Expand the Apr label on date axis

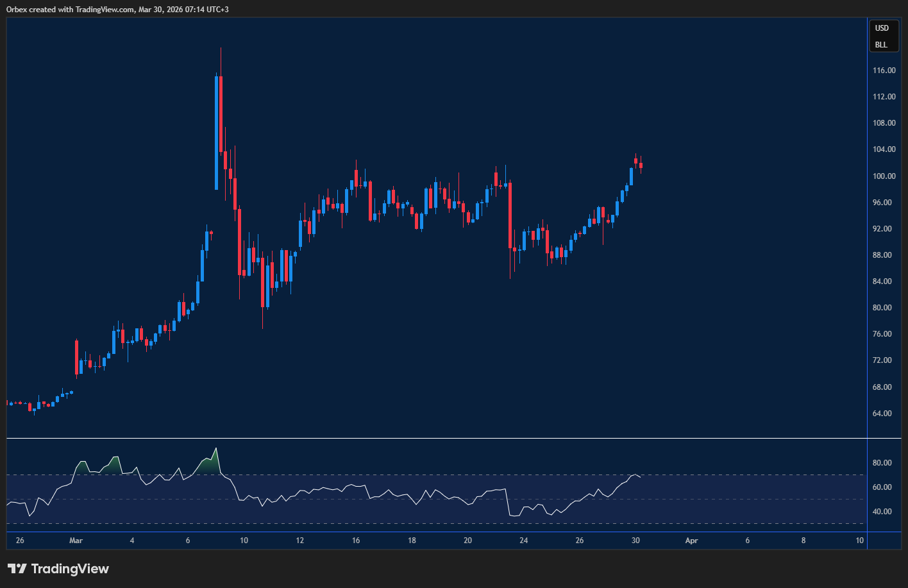pyautogui.click(x=691, y=541)
